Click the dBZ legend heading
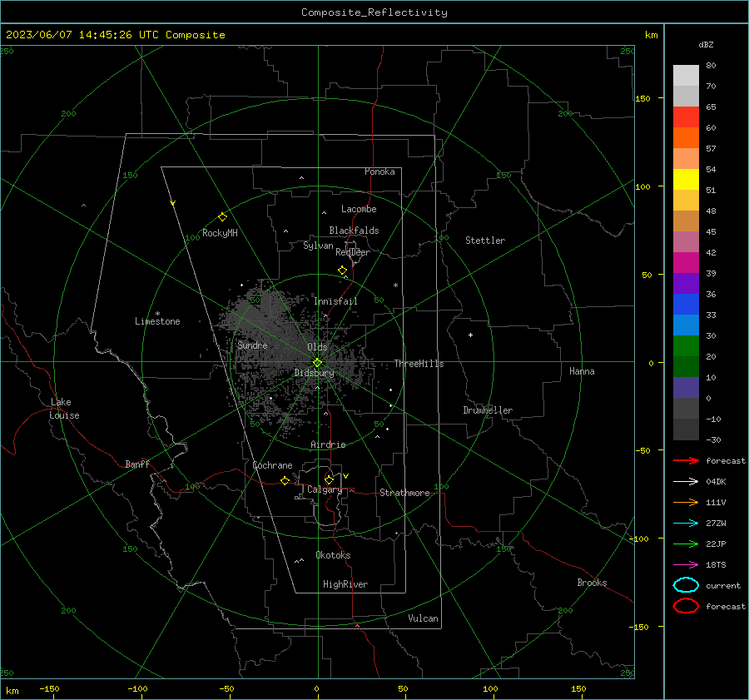Screen dimensions: 749x700 (706, 45)
